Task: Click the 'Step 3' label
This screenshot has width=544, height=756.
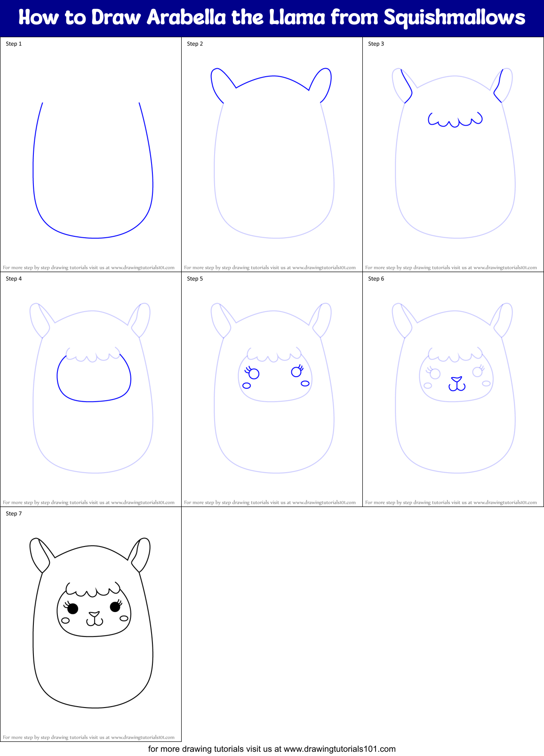Action: point(376,44)
